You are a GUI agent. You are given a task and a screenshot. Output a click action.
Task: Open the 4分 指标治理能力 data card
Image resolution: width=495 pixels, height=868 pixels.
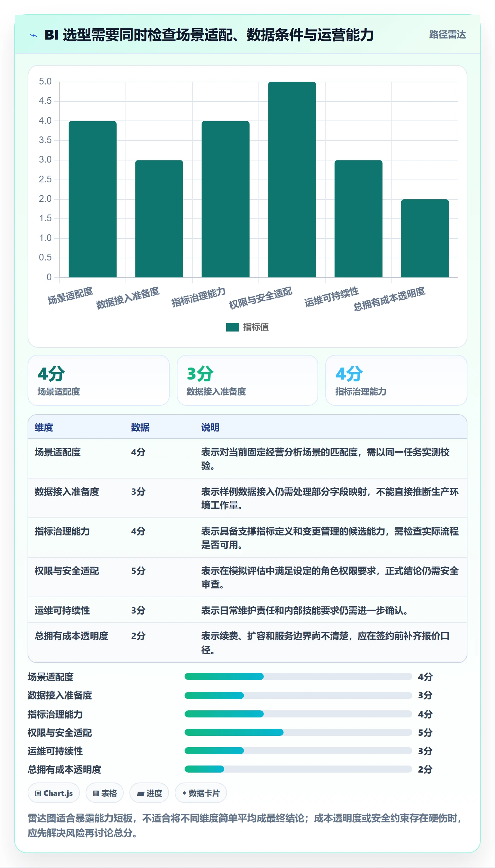point(396,380)
